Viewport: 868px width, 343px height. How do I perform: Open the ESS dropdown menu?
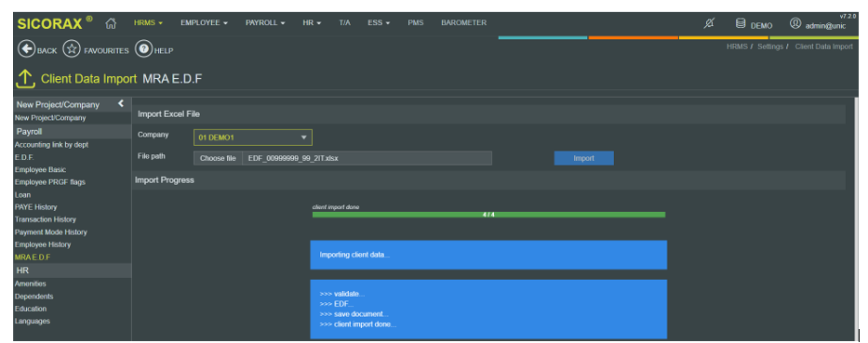379,23
